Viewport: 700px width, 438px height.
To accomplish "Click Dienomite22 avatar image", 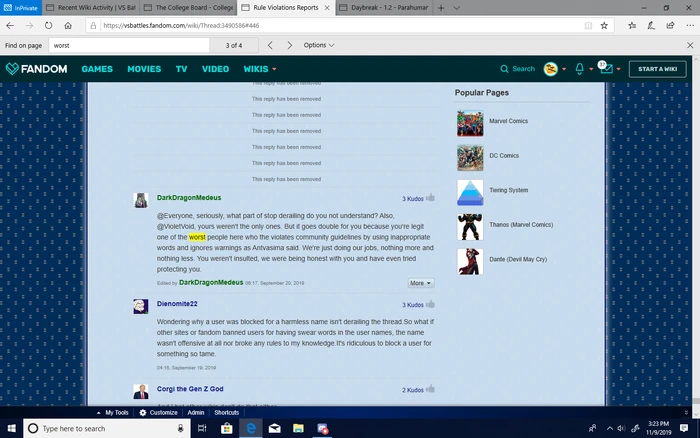I will tap(141, 306).
